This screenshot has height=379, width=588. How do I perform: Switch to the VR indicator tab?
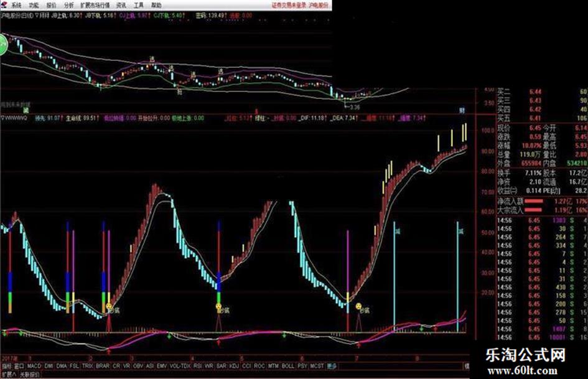pos(126,365)
